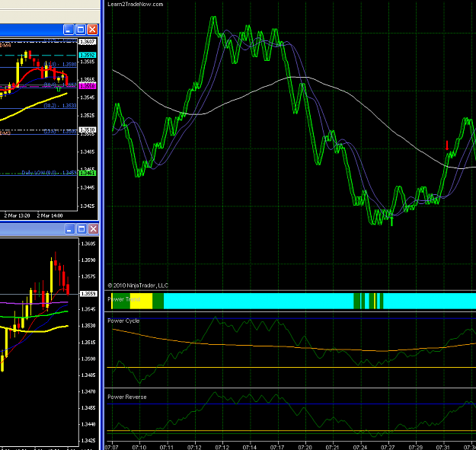Click the 07:10 time axis label
Viewport: 476px width, 450px height.
(x=139, y=447)
